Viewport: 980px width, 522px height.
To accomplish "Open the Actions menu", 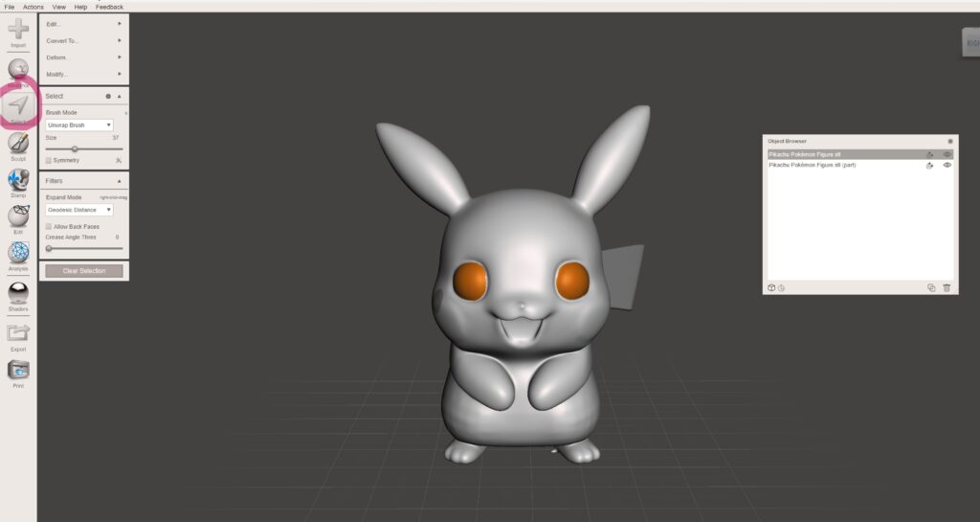I will [x=33, y=7].
